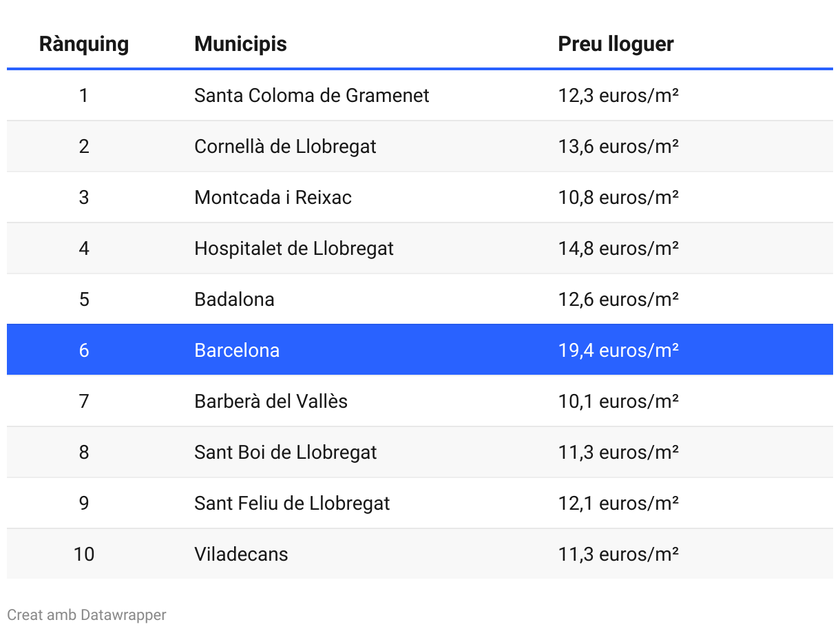This screenshot has height=631, width=840.
Task: Click ranking number 10
Action: [84, 554]
